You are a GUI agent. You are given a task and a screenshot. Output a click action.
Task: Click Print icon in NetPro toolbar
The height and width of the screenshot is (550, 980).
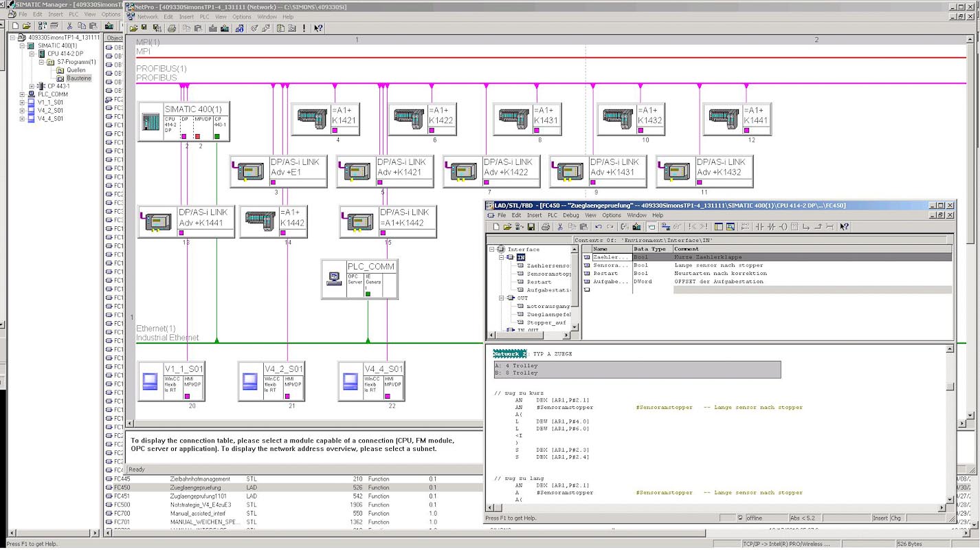pos(172,28)
